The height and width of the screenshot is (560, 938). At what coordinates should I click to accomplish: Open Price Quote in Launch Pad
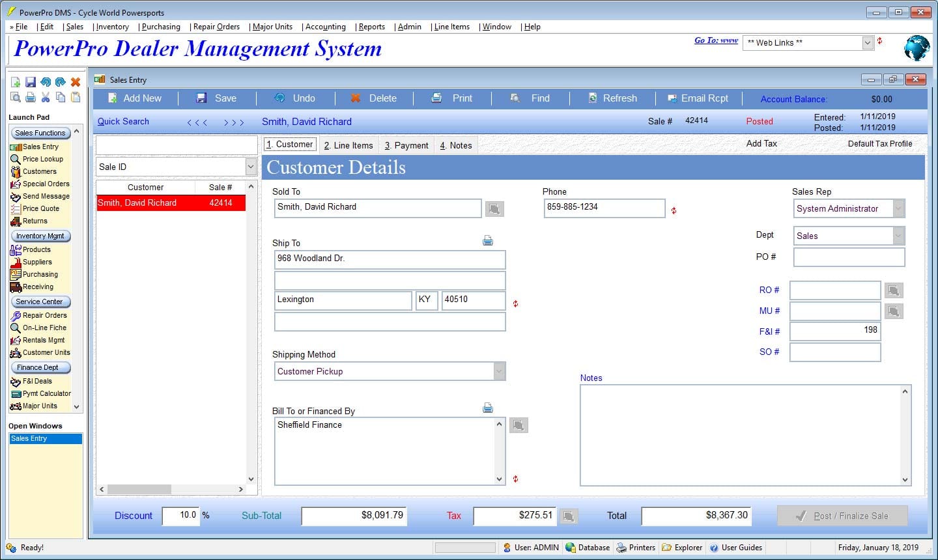35,208
